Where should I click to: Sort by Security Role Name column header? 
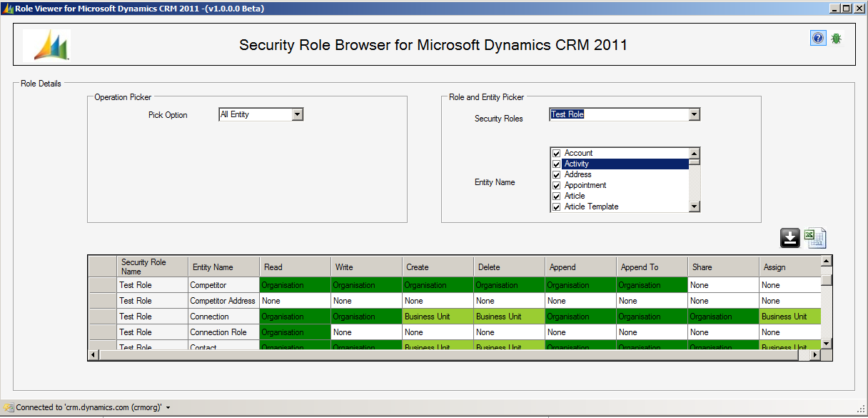click(x=152, y=267)
